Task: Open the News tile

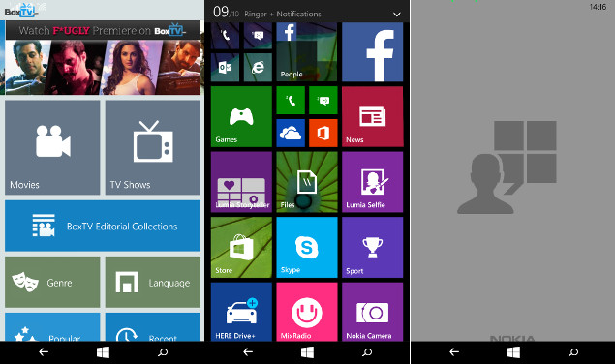Action: point(372,116)
